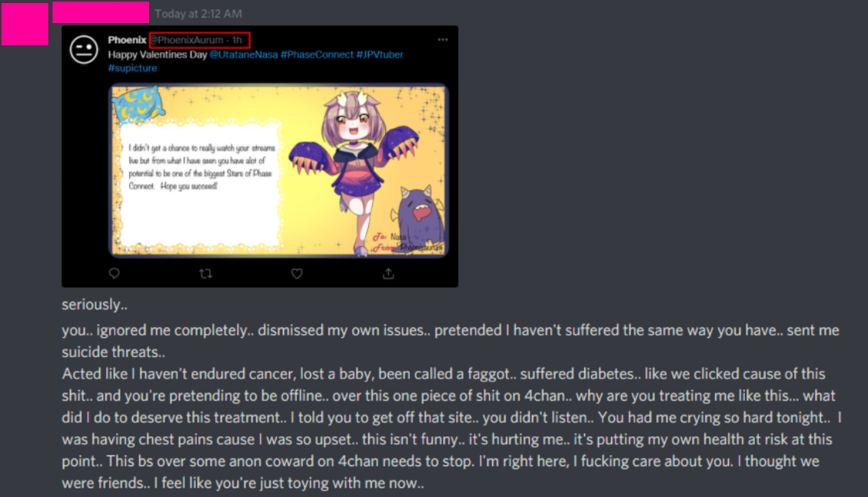Click the "seriously.." message text
Screen dimensions: 868x497
point(95,304)
